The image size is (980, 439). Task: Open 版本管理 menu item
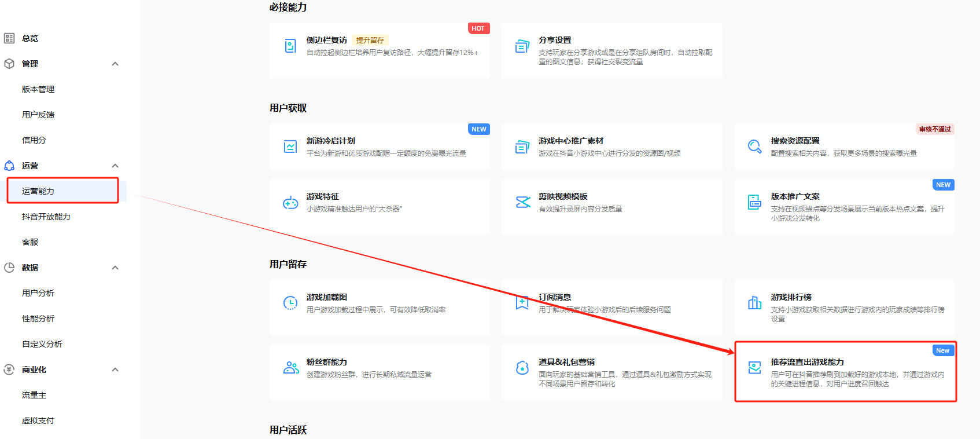tap(38, 89)
